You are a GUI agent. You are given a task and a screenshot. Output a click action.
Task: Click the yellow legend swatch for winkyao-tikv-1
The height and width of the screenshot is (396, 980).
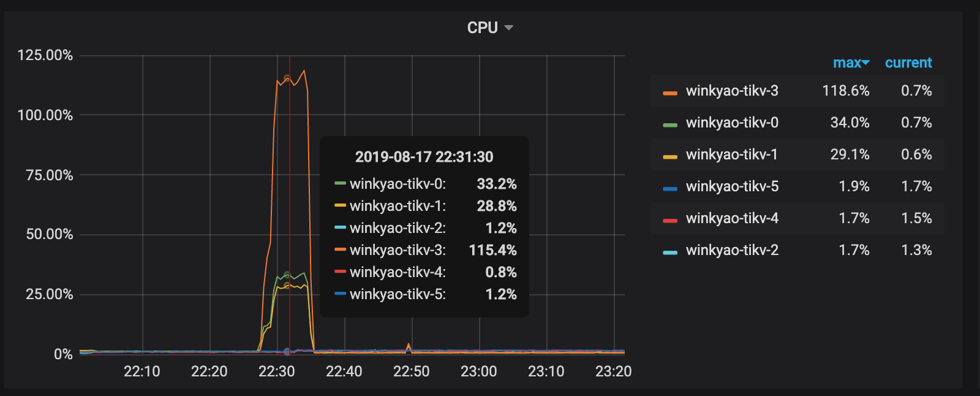[670, 156]
